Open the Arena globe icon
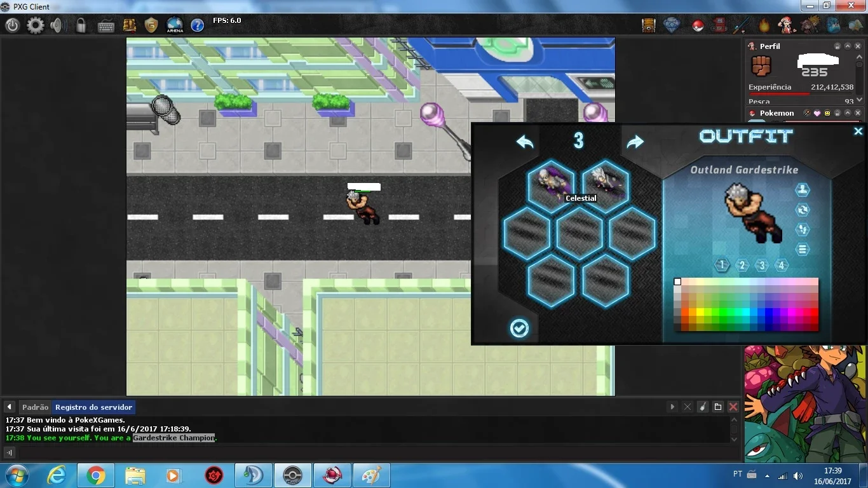 tap(175, 25)
